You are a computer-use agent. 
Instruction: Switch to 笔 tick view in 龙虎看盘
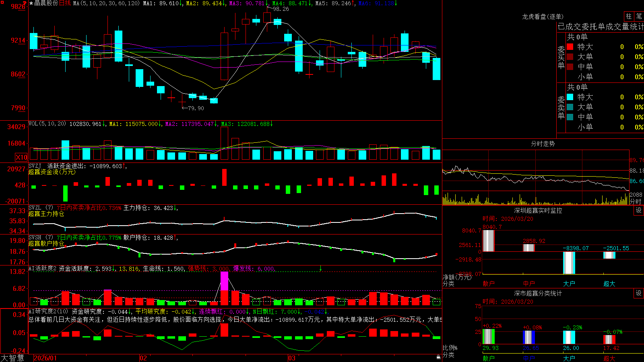(x=639, y=16)
